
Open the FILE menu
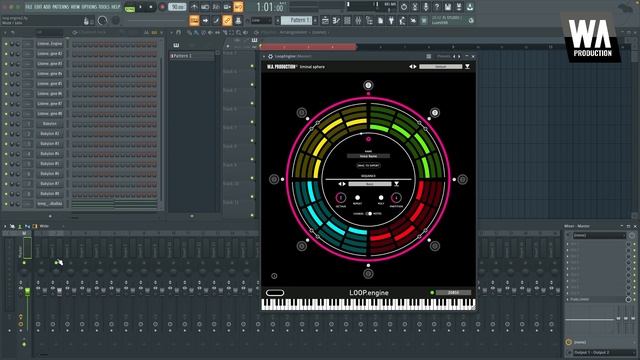click(x=29, y=7)
